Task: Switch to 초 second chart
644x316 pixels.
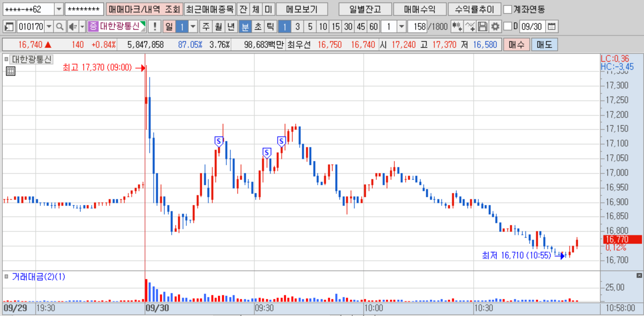Action: (x=257, y=27)
